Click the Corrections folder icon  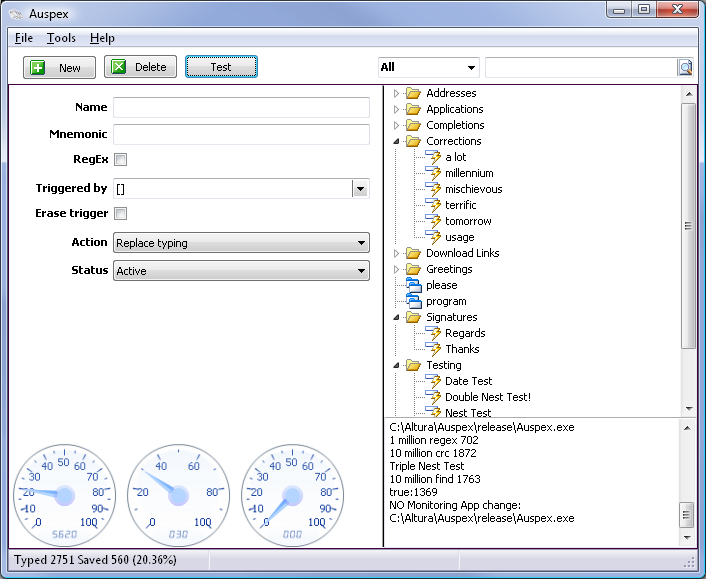tap(413, 141)
